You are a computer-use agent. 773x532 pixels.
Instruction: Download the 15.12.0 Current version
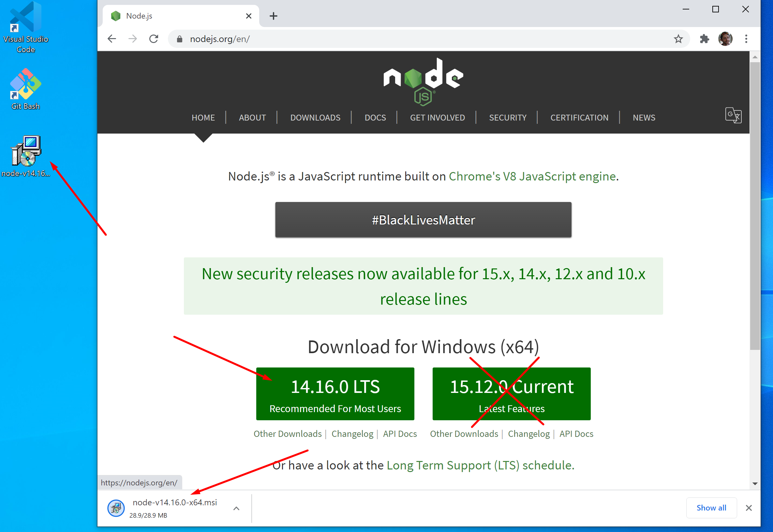pos(511,394)
